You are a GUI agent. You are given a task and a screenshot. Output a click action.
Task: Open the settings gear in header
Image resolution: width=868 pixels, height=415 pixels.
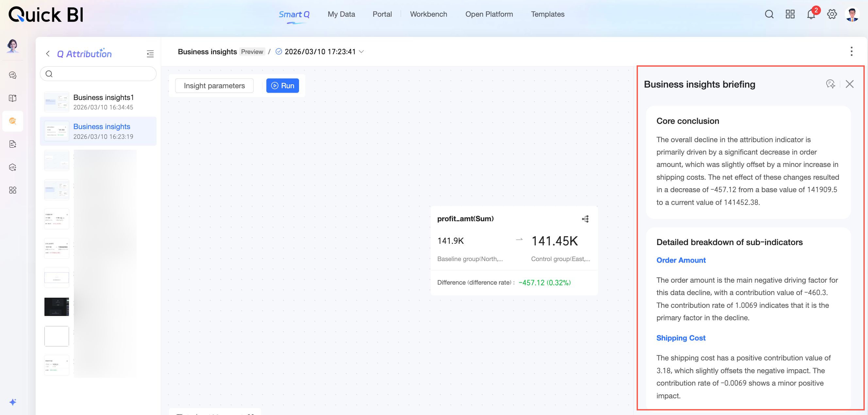832,14
